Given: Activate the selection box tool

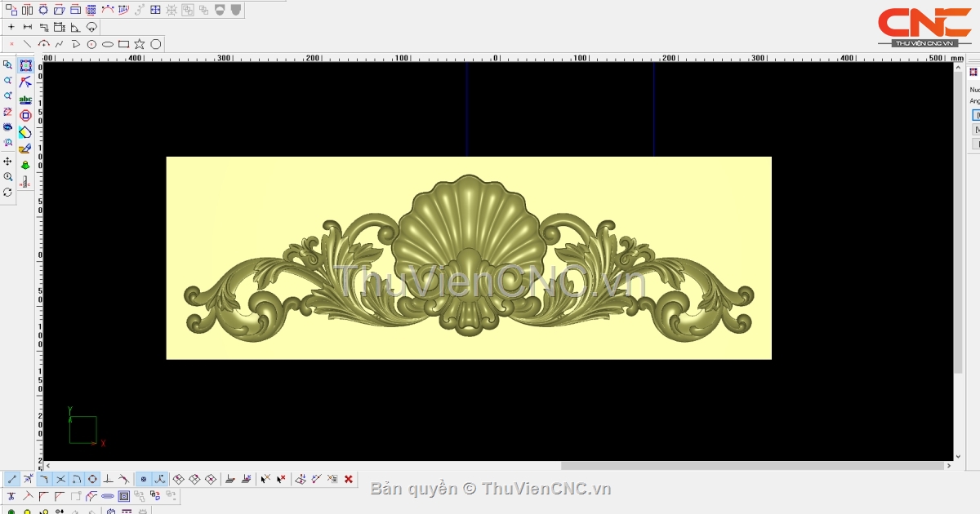Looking at the screenshot, I should (x=25, y=65).
